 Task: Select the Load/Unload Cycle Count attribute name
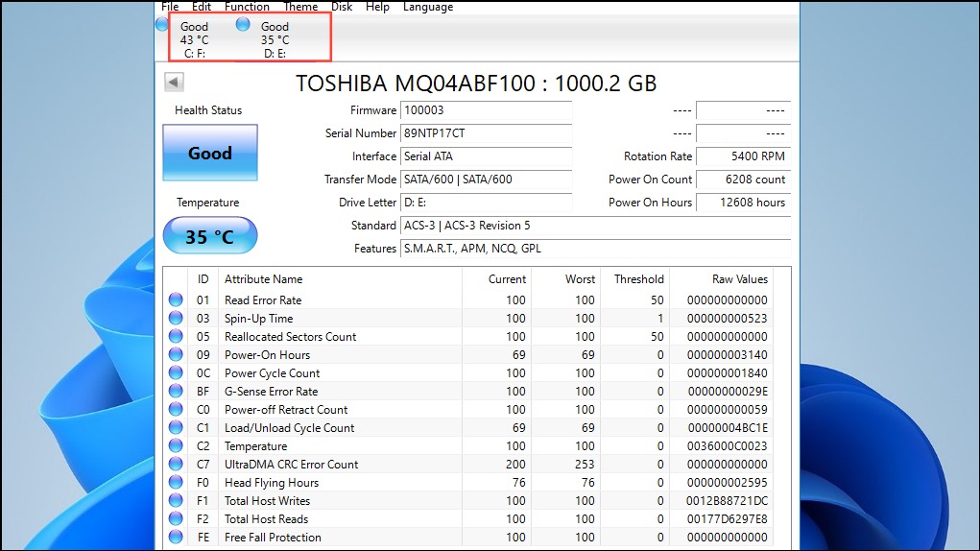(289, 428)
